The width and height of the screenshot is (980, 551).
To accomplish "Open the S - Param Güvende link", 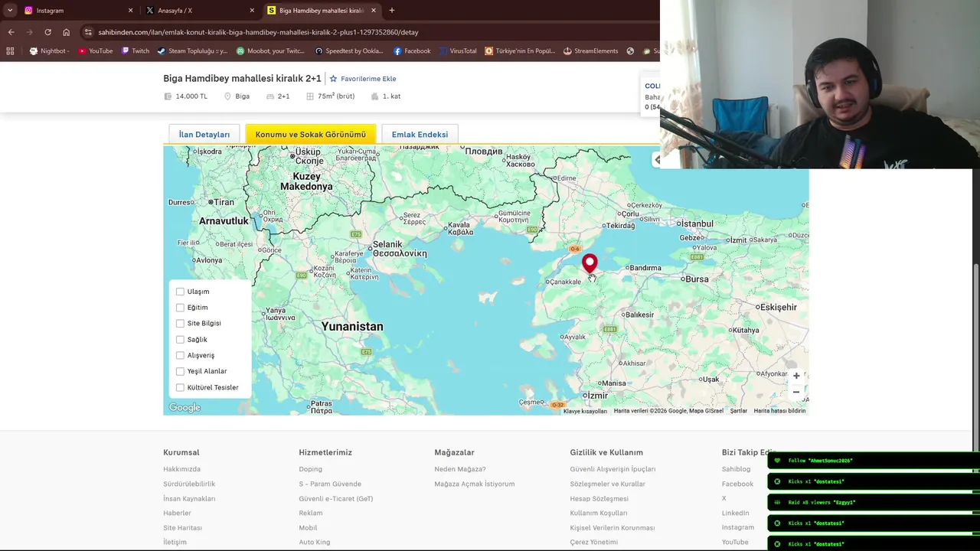I will tap(330, 484).
